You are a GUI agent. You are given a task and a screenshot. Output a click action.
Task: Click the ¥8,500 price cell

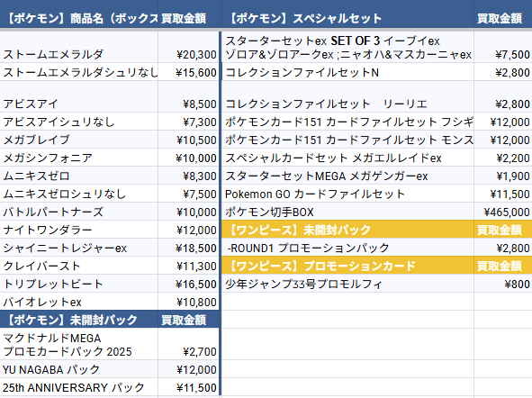coord(189,96)
